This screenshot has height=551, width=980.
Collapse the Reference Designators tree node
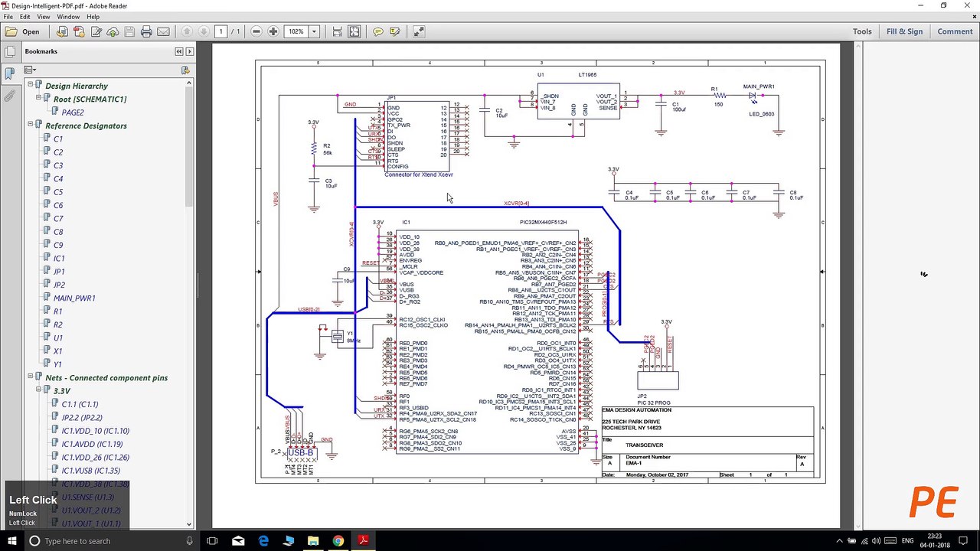30,126
